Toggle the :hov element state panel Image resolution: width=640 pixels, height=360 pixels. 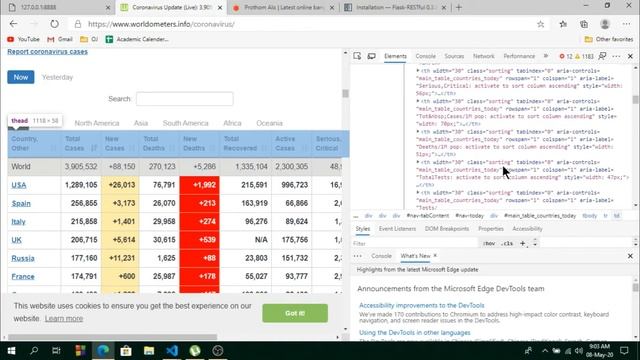point(489,244)
